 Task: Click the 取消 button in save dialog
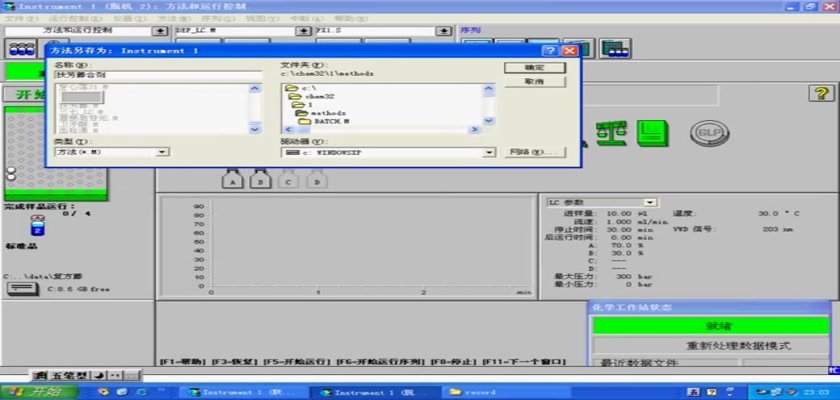point(534,81)
